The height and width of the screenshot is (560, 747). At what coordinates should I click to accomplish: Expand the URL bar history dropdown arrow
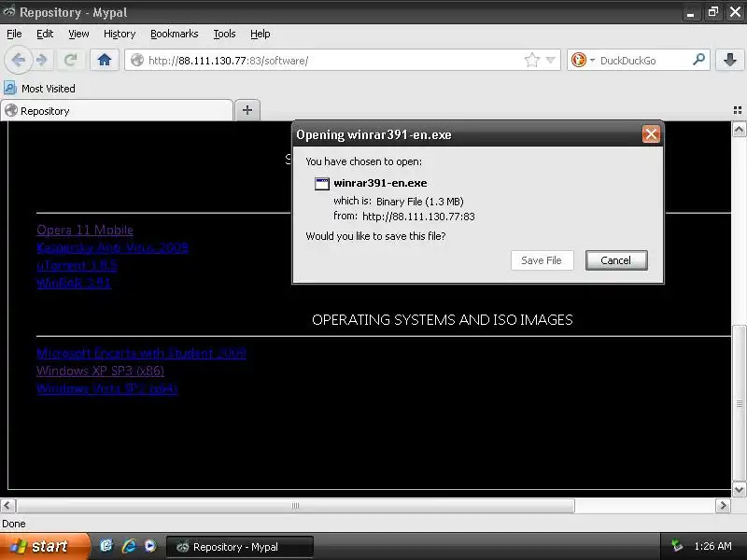click(551, 60)
